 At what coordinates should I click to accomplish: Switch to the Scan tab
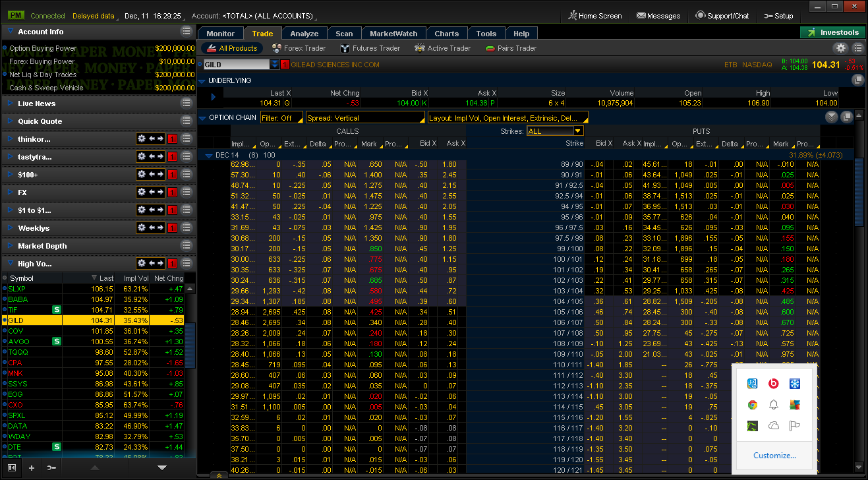[x=344, y=34]
